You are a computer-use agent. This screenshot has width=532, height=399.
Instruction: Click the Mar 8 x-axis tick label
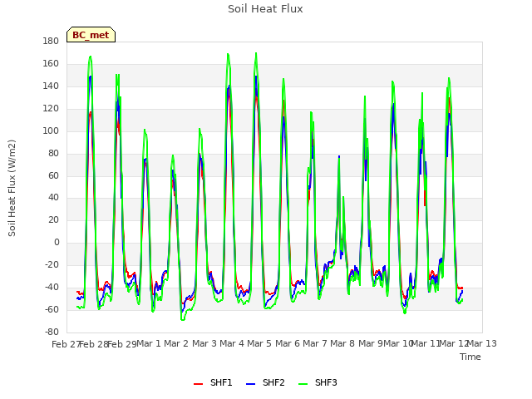click(342, 343)
